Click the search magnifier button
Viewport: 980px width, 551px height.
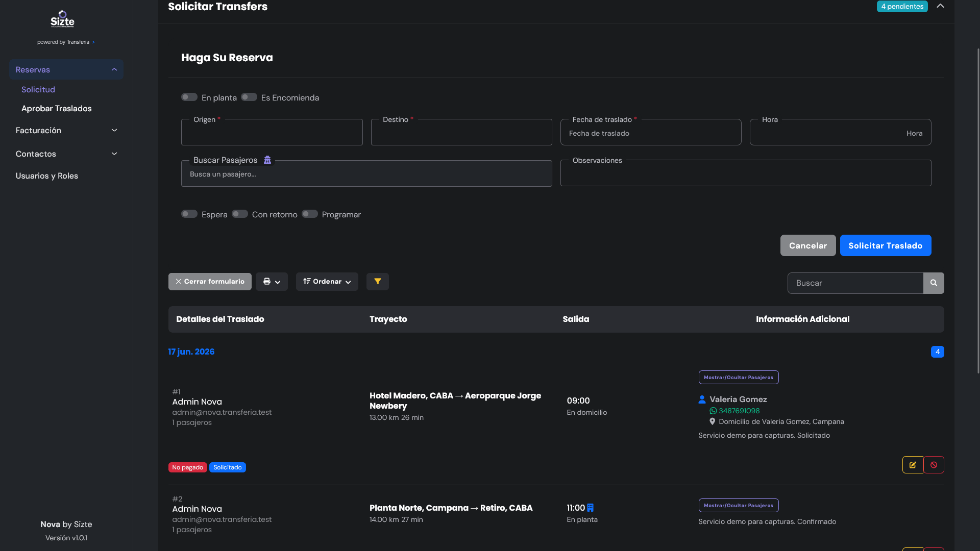934,283
